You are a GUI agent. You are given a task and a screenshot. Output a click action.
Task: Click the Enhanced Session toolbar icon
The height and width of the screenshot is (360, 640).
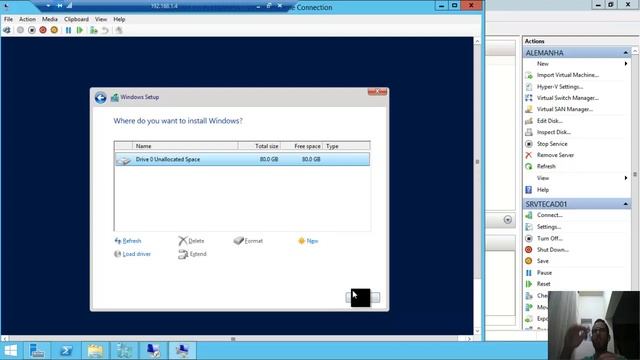click(119, 30)
